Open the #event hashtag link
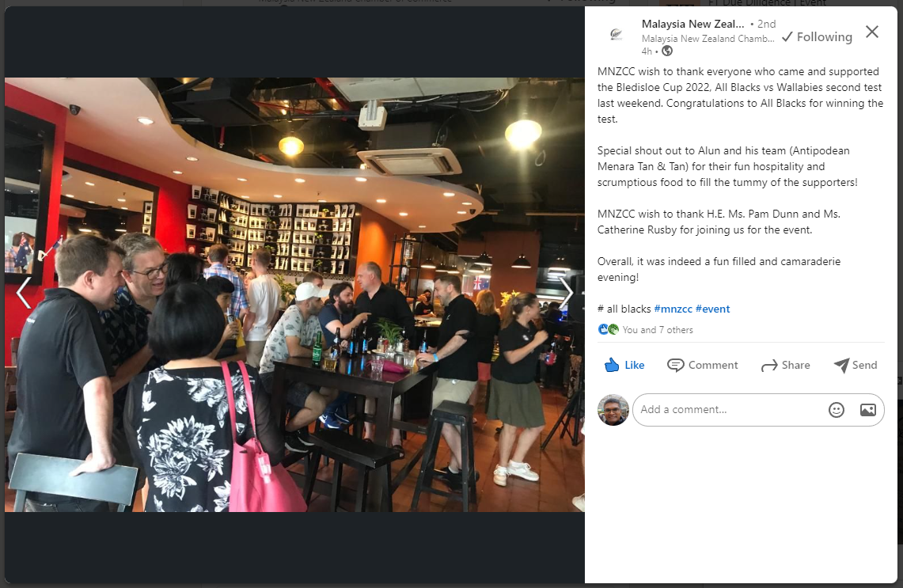This screenshot has width=903, height=588. tap(712, 309)
